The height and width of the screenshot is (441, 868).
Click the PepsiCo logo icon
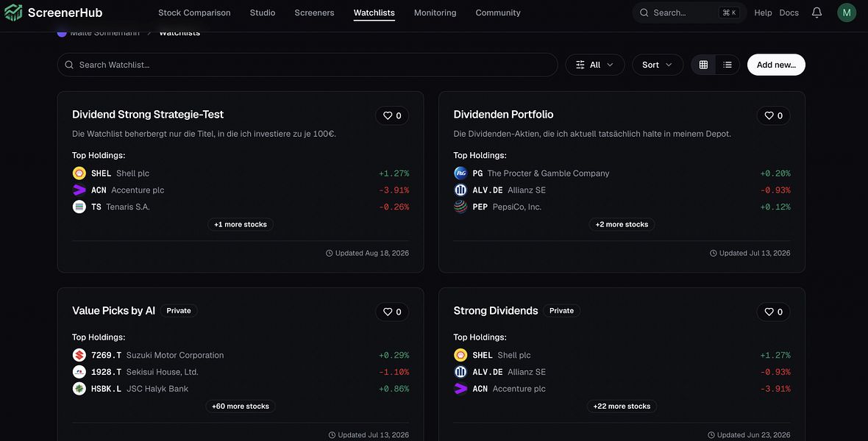click(x=460, y=207)
